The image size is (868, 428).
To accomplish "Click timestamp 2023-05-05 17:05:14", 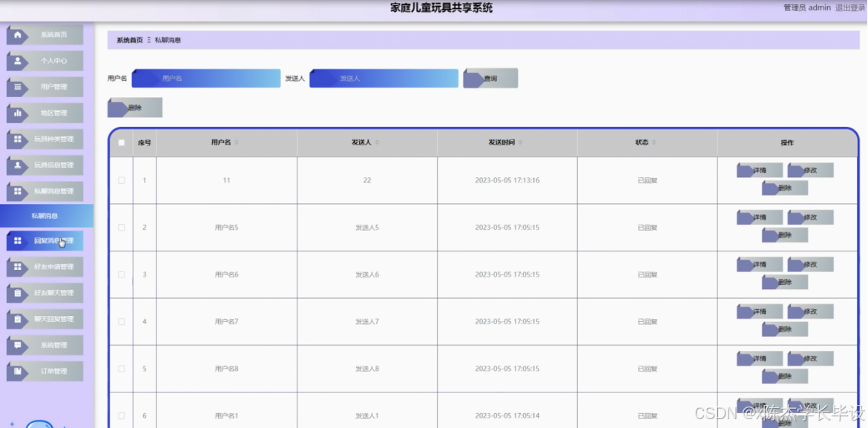I will coord(507,416).
